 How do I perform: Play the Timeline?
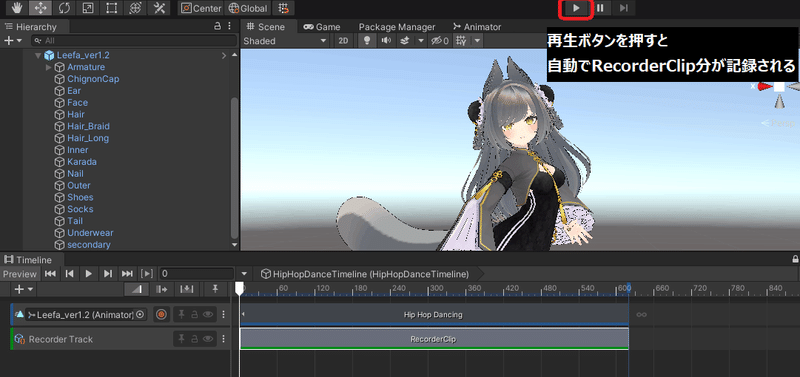click(x=89, y=274)
